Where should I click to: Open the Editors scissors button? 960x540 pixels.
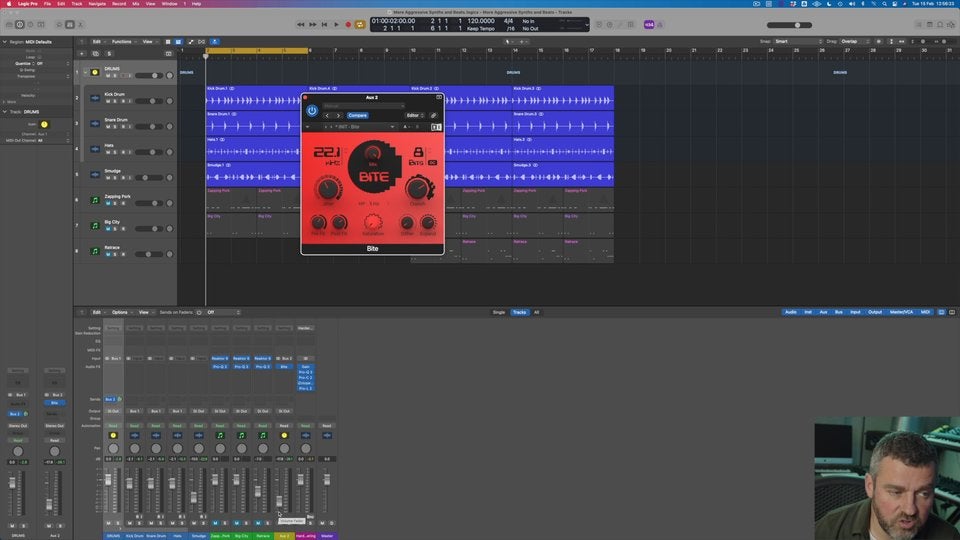point(80,24)
